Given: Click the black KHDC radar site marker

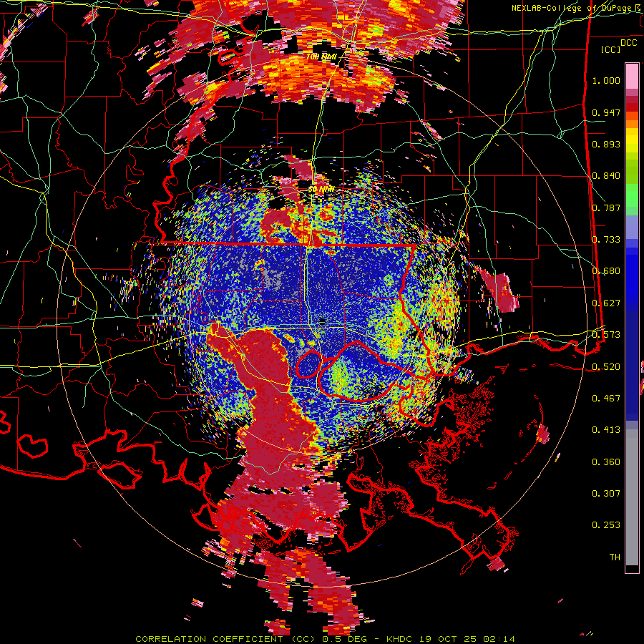Looking at the screenshot, I should [x=323, y=321].
